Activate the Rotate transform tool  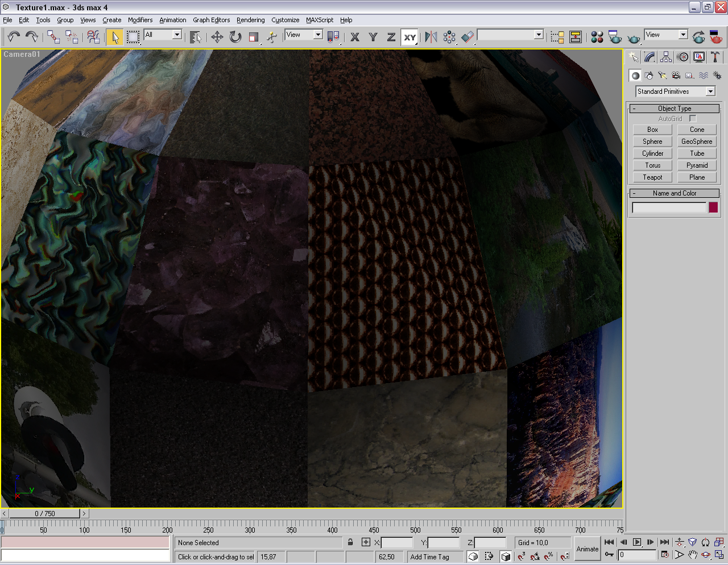[235, 37]
